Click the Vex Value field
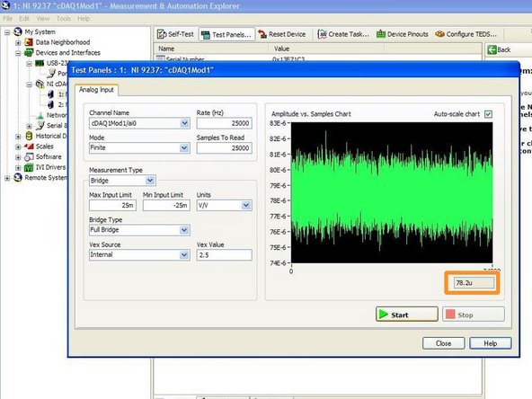 (x=225, y=255)
